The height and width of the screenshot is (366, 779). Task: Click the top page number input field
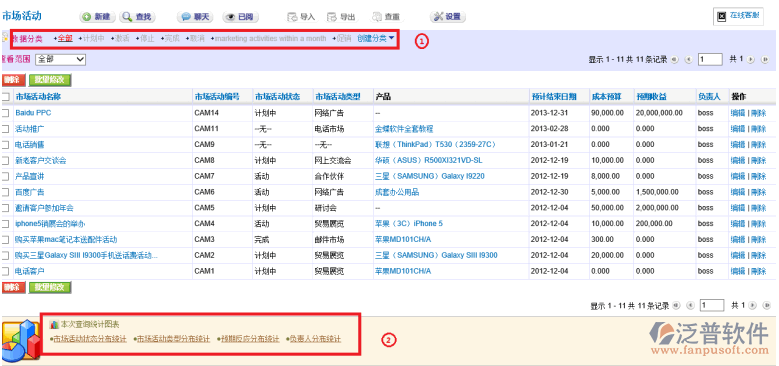click(x=710, y=60)
